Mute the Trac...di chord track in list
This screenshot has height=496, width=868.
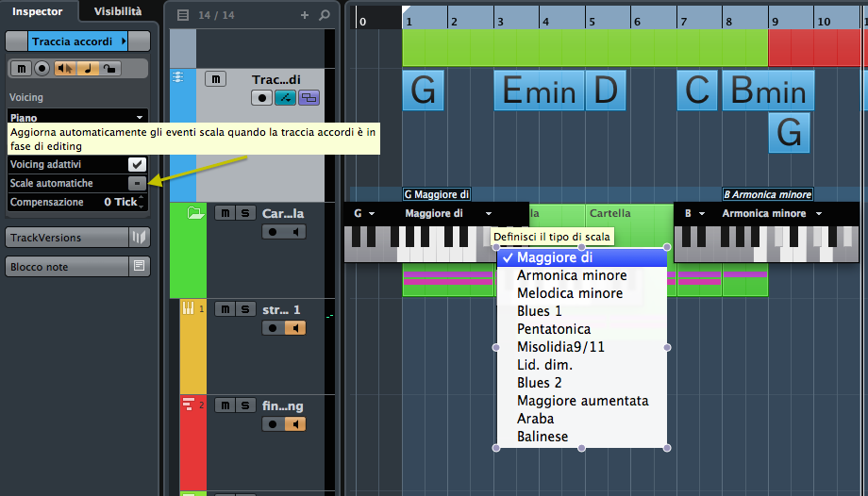point(215,79)
